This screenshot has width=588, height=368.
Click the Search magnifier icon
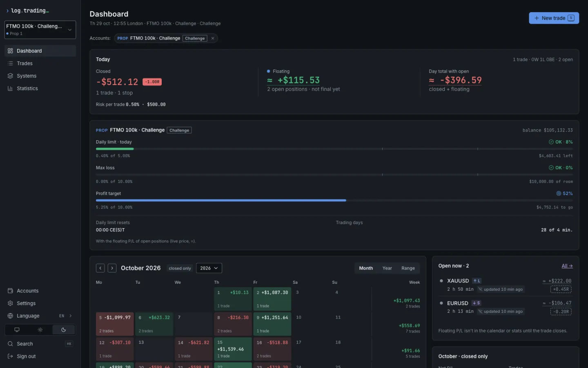[x=10, y=344]
